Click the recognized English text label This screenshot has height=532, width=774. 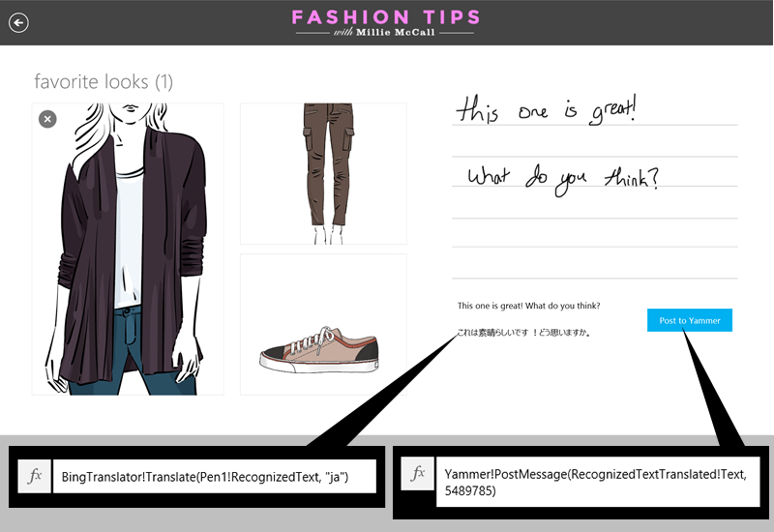click(528, 306)
